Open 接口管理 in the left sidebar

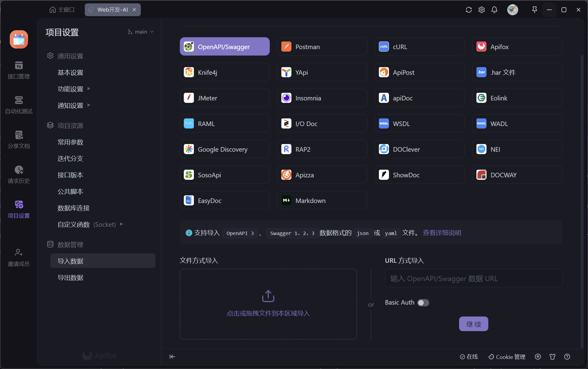tap(19, 70)
